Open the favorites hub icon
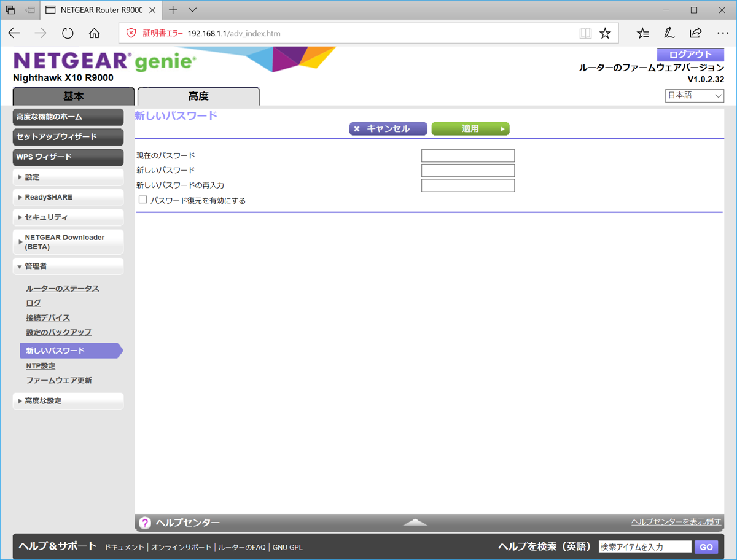Viewport: 737px width, 560px height. [x=642, y=33]
